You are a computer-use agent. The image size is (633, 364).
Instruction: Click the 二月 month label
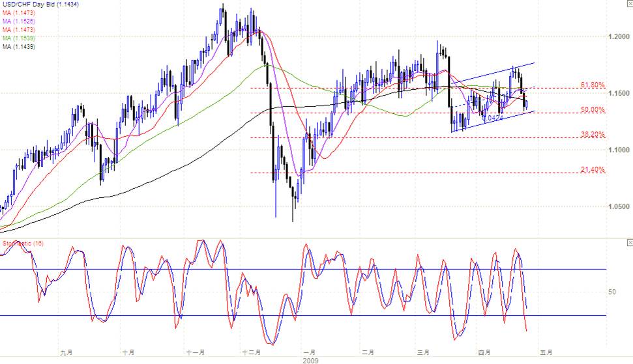click(368, 352)
